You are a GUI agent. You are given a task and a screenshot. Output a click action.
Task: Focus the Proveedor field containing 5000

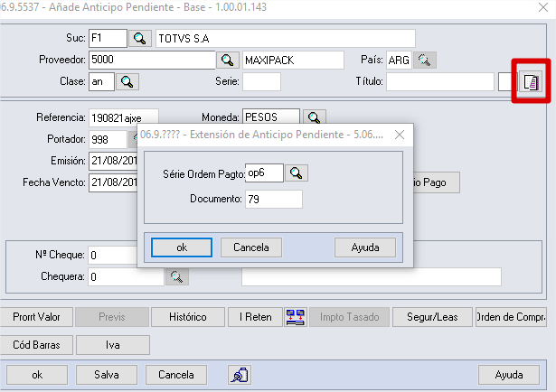pyautogui.click(x=152, y=60)
